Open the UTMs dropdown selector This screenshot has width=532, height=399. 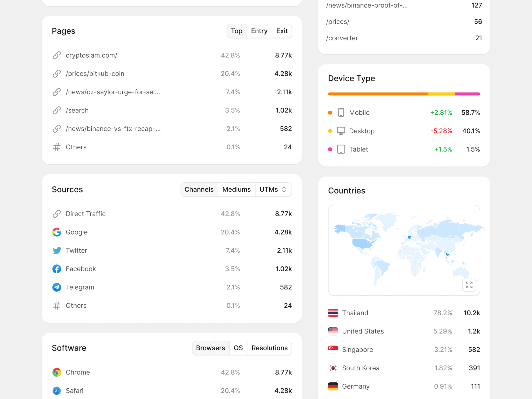click(273, 189)
